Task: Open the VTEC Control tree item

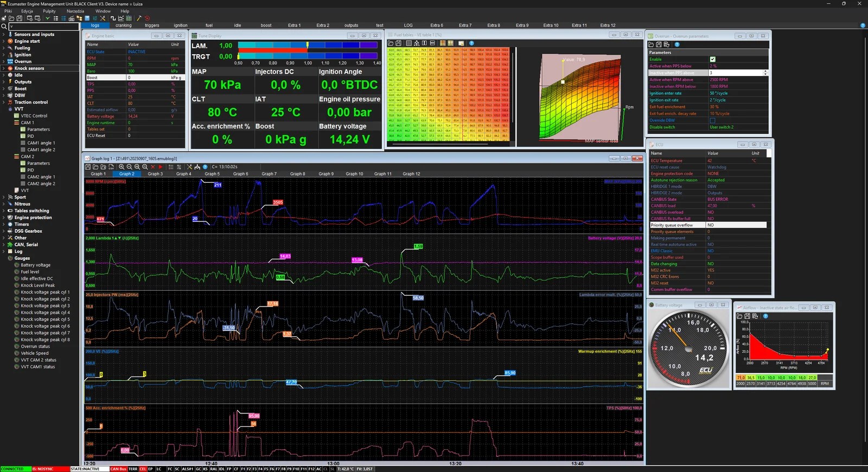Action: click(x=34, y=116)
